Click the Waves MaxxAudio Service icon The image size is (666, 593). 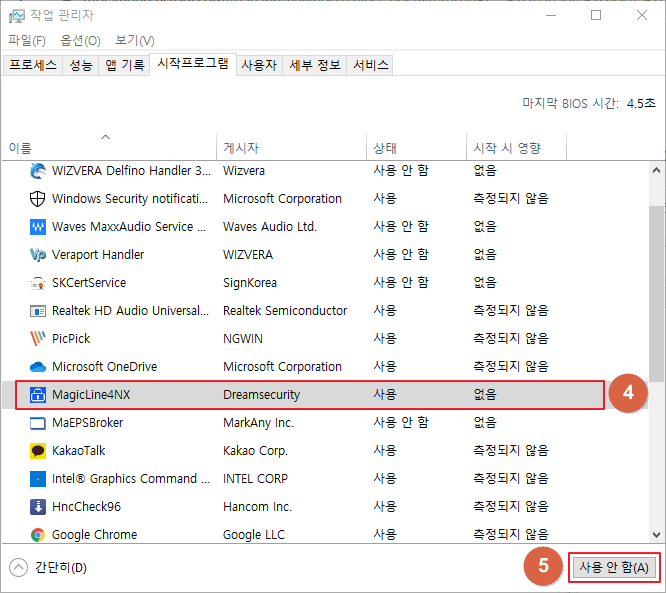[38, 227]
